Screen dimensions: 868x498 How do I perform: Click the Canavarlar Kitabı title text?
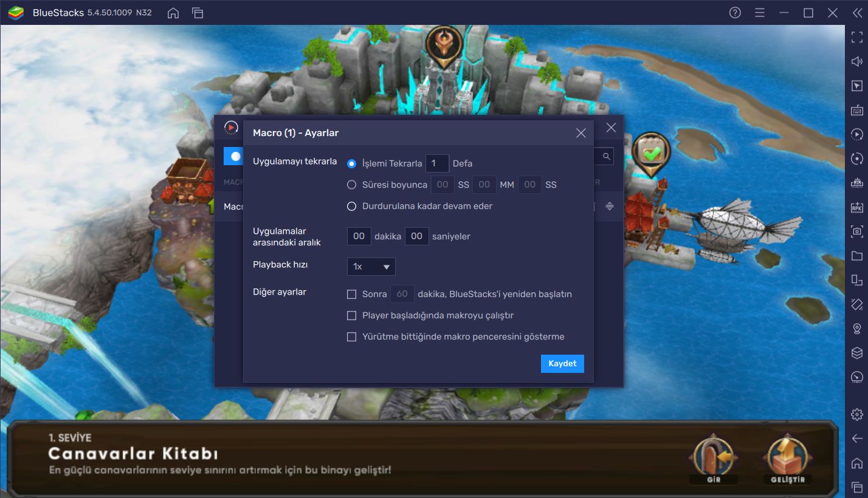click(133, 454)
